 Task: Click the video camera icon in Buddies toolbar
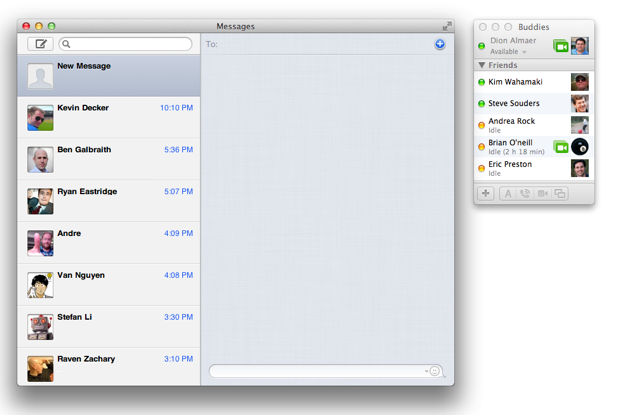[x=543, y=193]
